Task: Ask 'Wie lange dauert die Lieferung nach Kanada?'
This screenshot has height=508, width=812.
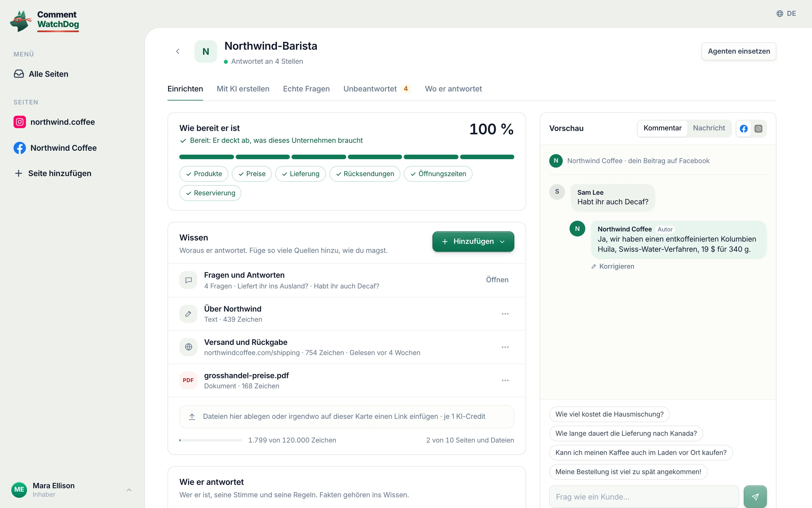Action: 626,433
